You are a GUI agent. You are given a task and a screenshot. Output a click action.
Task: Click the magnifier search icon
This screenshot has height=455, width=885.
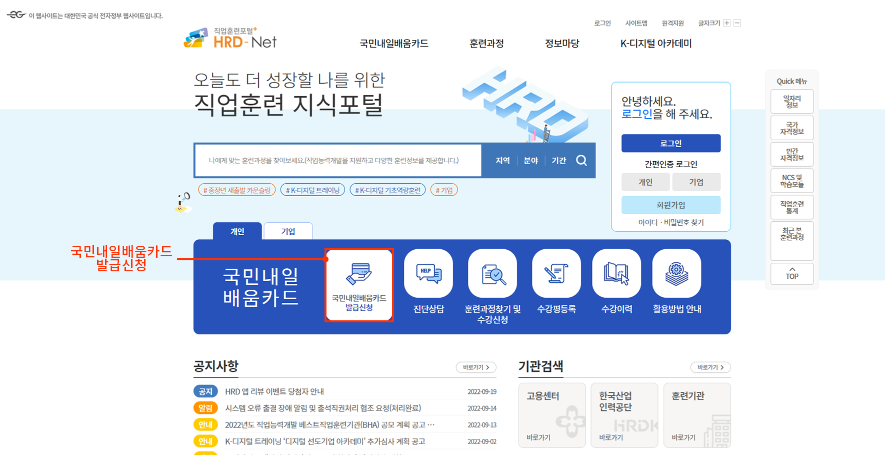(581, 160)
